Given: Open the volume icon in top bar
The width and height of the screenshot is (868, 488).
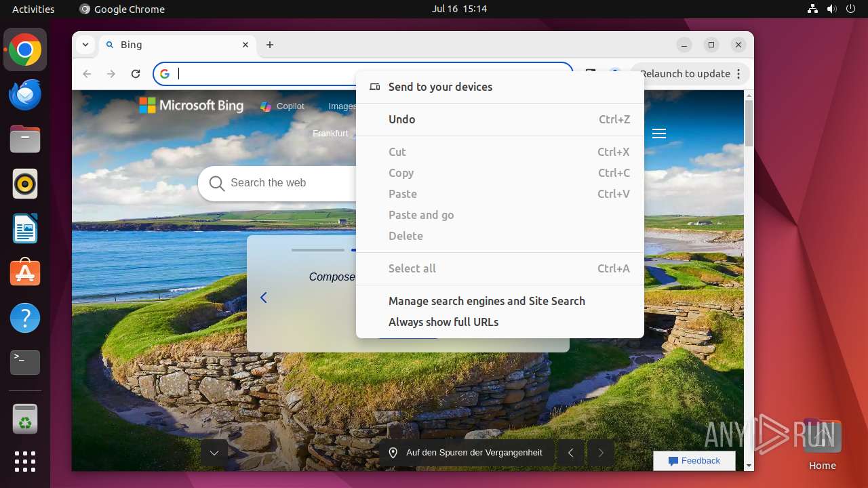Looking at the screenshot, I should (831, 9).
